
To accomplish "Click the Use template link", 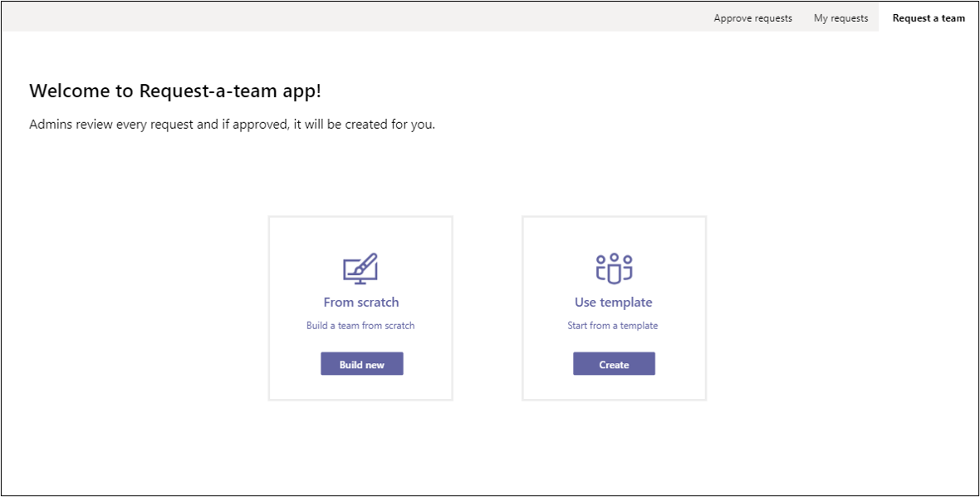I will coord(613,302).
